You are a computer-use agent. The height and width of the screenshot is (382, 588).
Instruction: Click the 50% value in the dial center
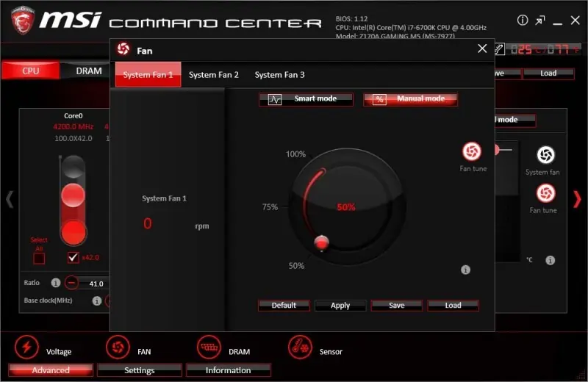345,207
